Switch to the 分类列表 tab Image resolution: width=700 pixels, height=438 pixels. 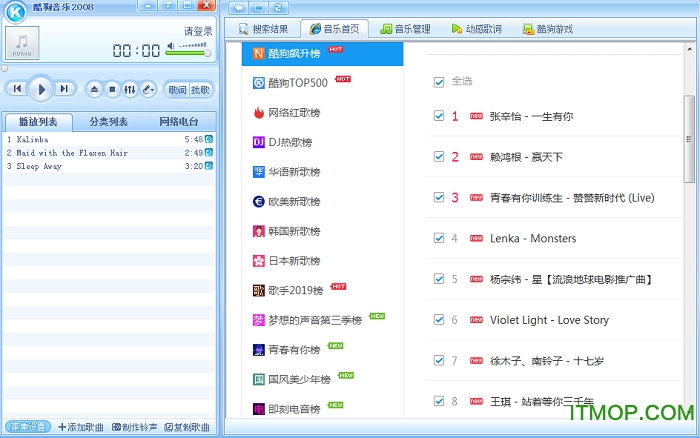click(x=108, y=121)
